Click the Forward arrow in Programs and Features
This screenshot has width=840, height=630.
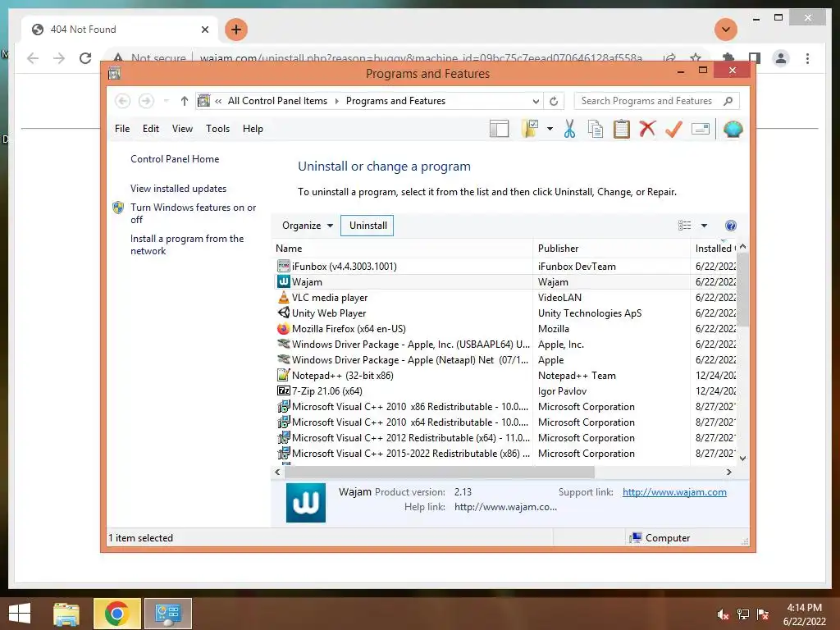coord(146,101)
